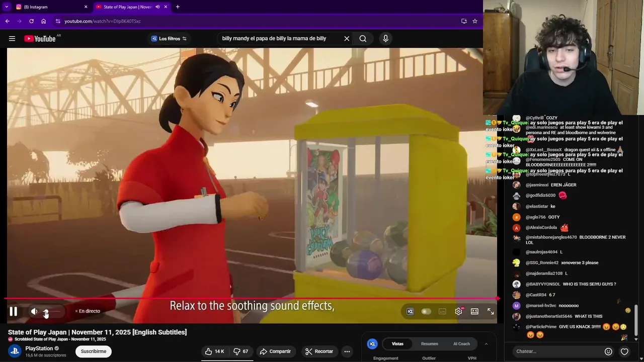
Task: Go to YouTube home via the logo
Action: click(x=40, y=39)
